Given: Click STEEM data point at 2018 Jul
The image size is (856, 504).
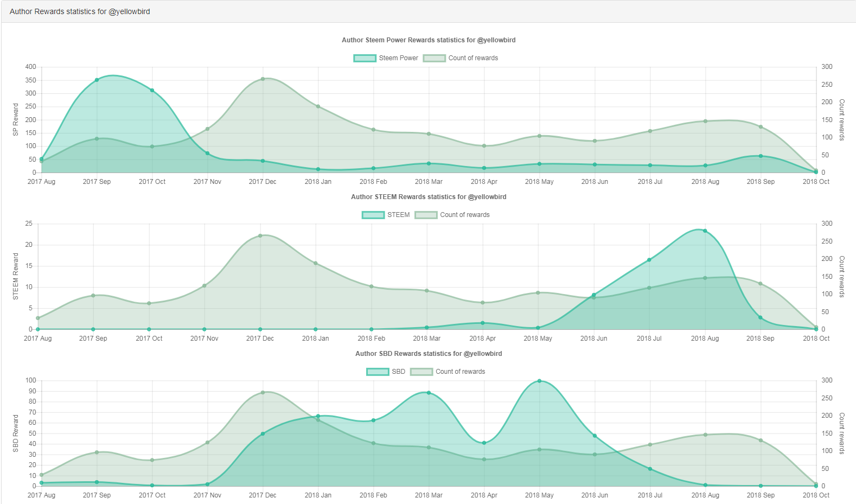Looking at the screenshot, I should [649, 260].
